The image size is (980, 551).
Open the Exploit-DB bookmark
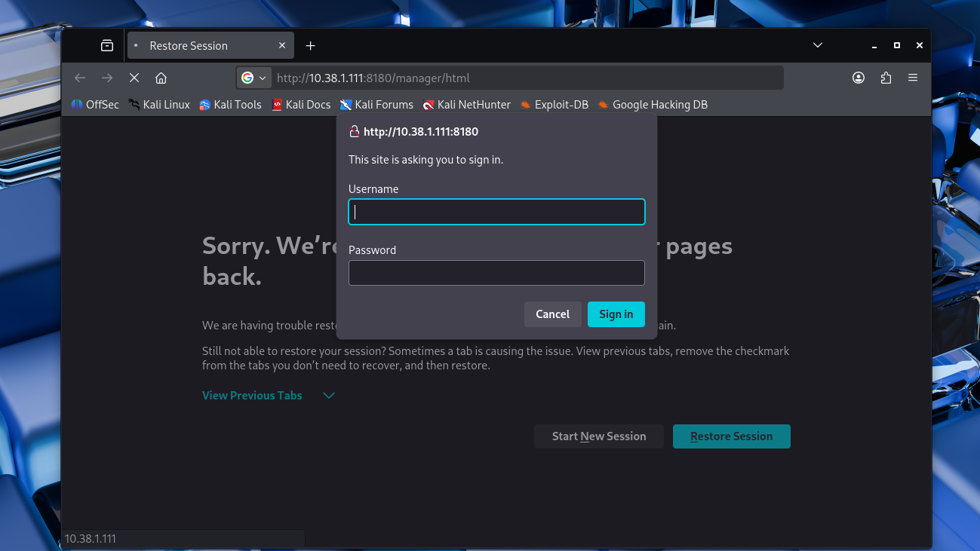click(554, 105)
